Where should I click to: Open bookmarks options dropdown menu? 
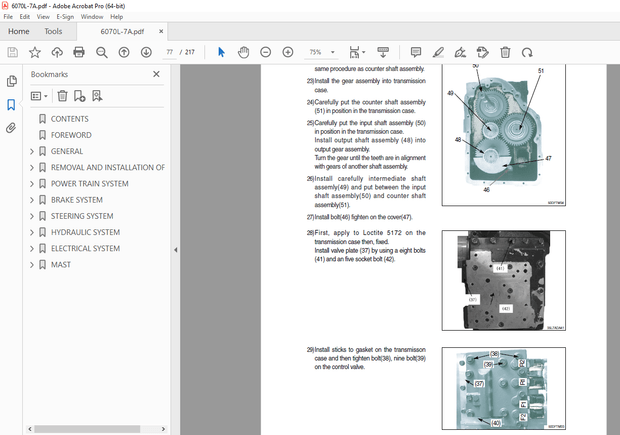tap(39, 96)
